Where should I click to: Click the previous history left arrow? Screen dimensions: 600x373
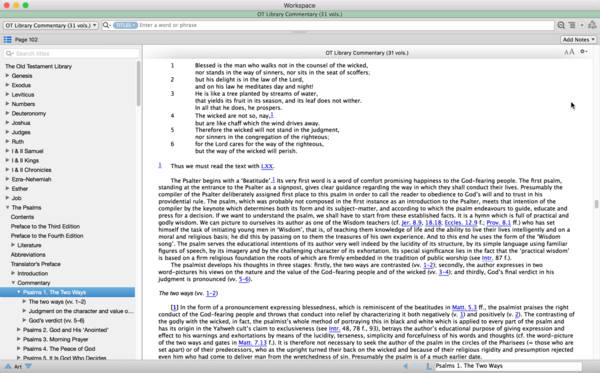tap(405, 366)
